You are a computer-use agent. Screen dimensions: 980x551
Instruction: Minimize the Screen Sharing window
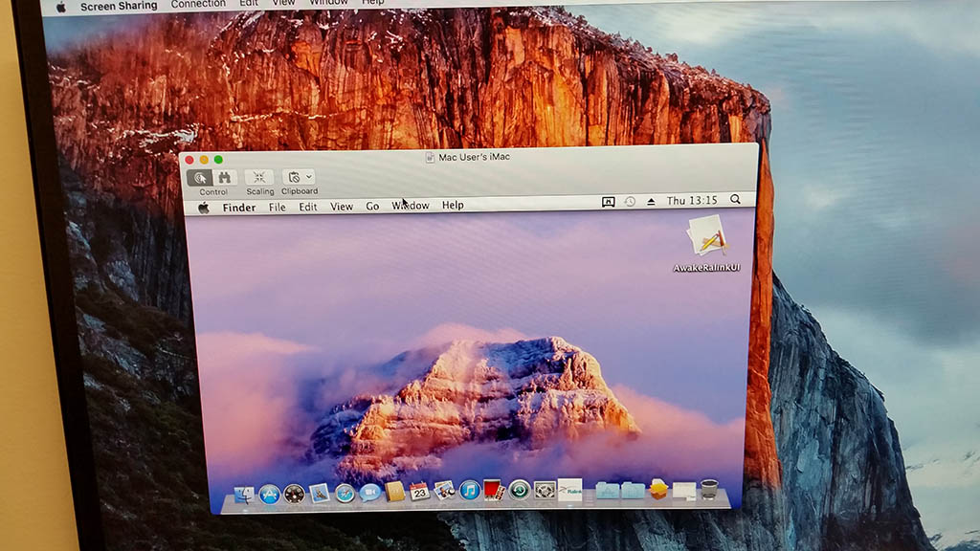[204, 160]
